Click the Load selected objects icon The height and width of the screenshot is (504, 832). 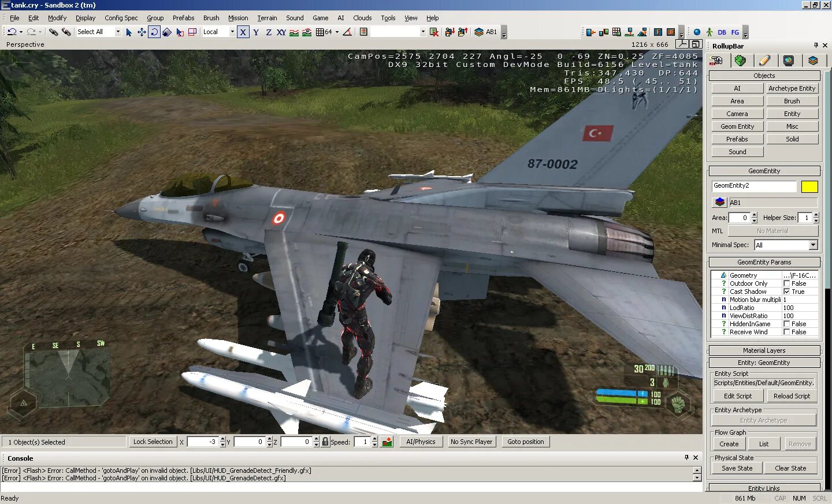click(x=463, y=32)
